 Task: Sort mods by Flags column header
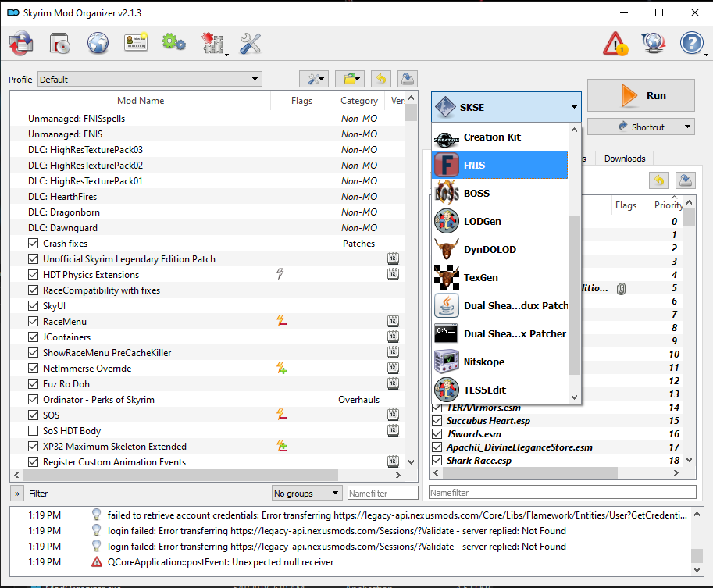click(301, 101)
